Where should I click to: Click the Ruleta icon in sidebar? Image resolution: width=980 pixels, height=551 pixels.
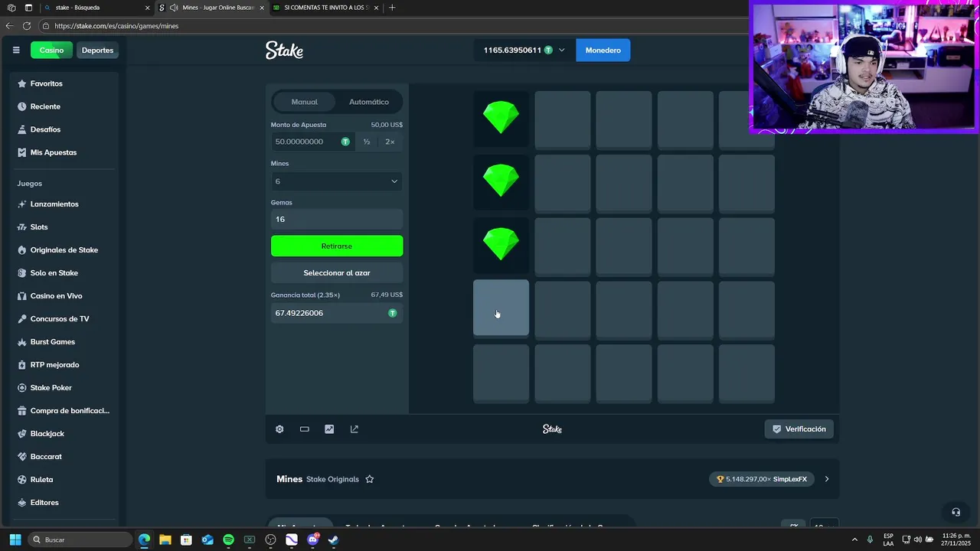coord(22,480)
